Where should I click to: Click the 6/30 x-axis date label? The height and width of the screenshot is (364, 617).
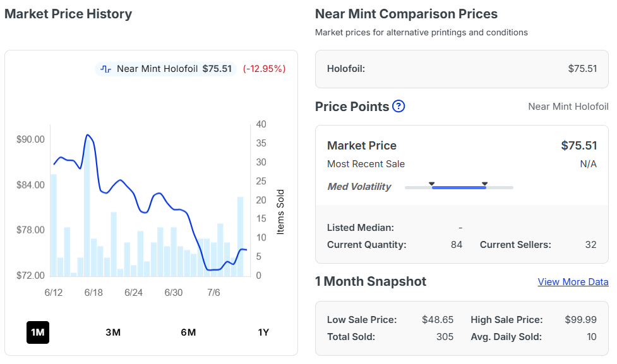(x=174, y=293)
